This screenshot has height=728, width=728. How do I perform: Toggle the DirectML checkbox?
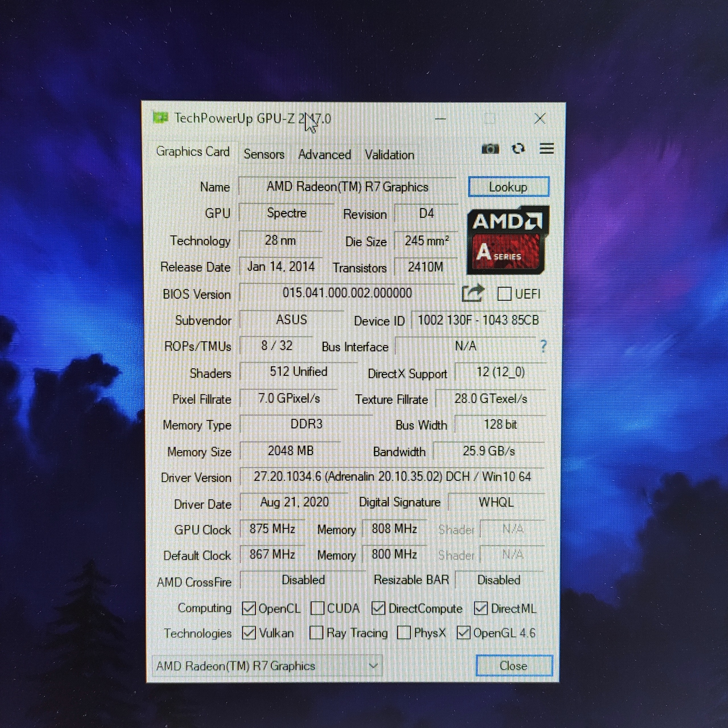[x=480, y=608]
